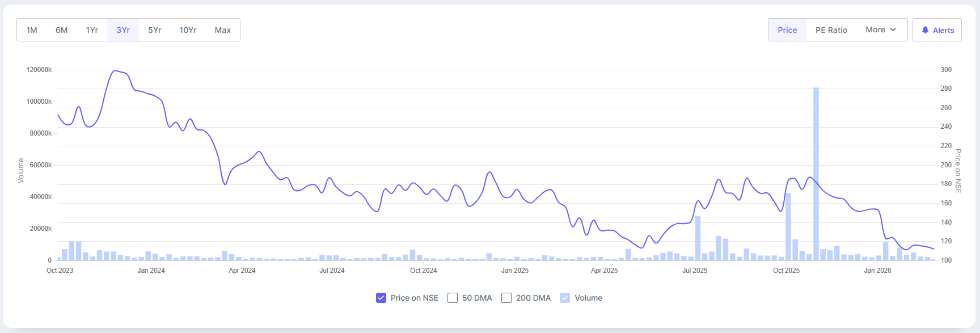Open the Alerts button
The width and height of the screenshot is (980, 333).
(x=937, y=30)
